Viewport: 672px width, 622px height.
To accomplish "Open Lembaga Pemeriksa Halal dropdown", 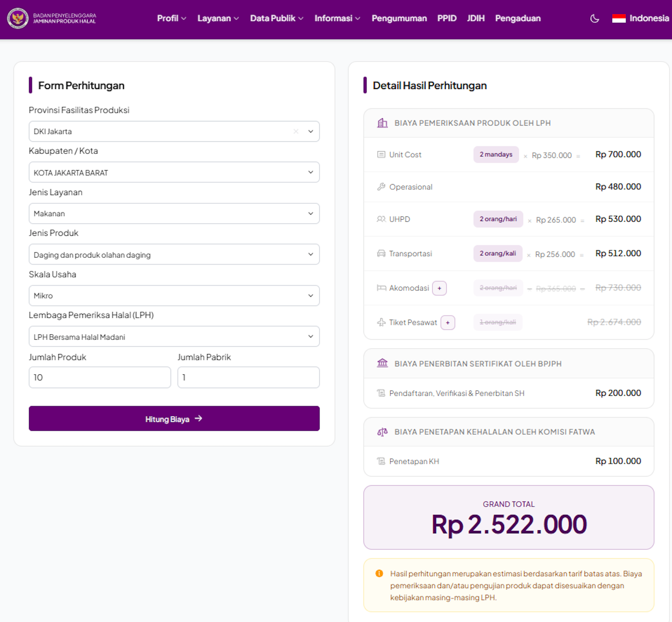I will tap(174, 337).
